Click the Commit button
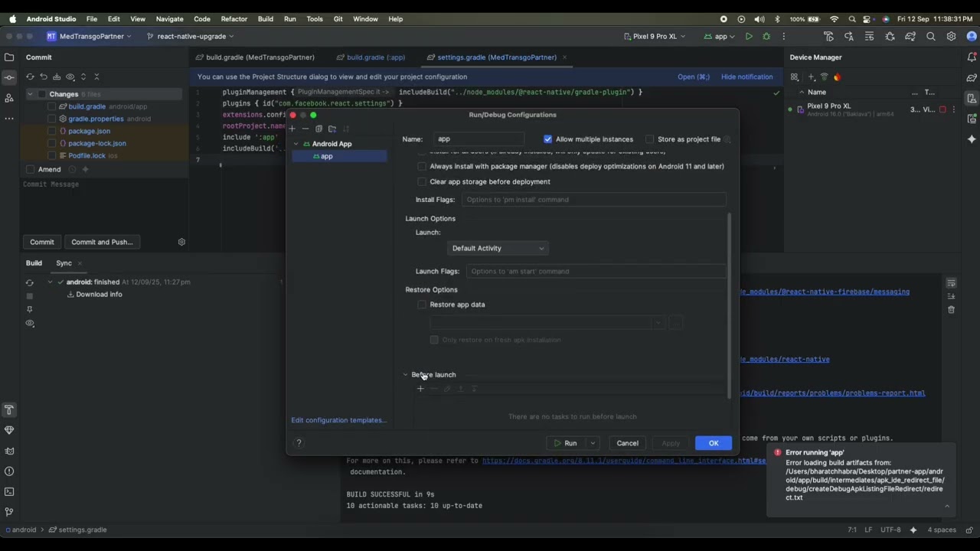 (x=42, y=242)
